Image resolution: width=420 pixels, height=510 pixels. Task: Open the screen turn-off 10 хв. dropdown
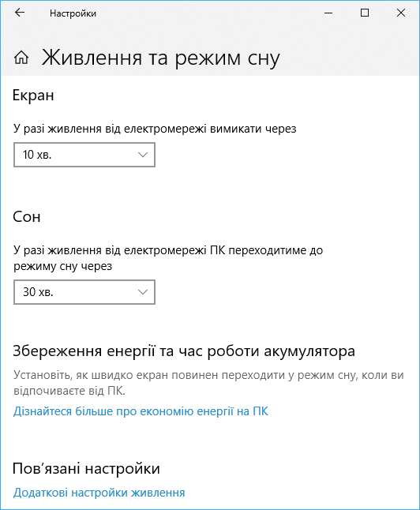[x=84, y=155]
